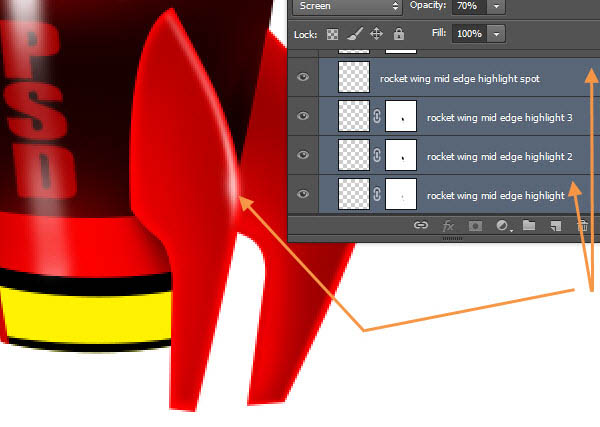Image resolution: width=600 pixels, height=427 pixels.
Task: Click the Create new layer icon
Action: pyautogui.click(x=556, y=227)
